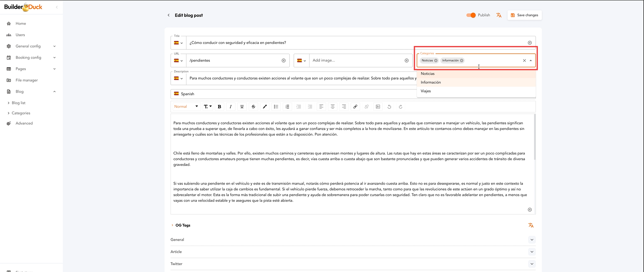The width and height of the screenshot is (644, 272).
Task: Toggle the Publish switch
Action: 471,15
